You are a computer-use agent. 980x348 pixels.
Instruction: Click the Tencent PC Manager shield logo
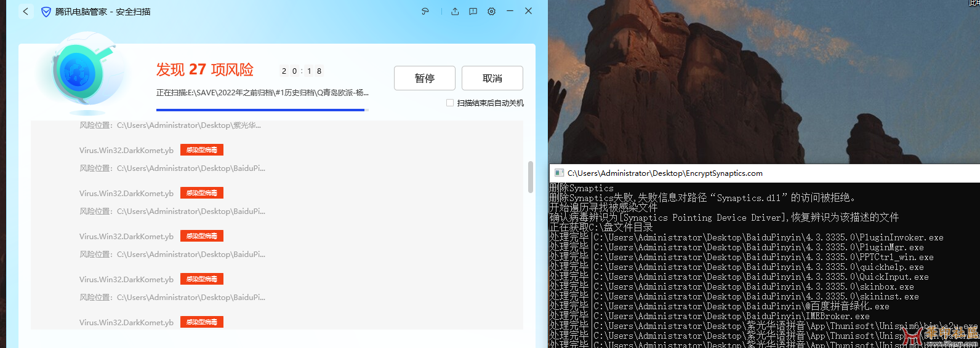click(46, 12)
